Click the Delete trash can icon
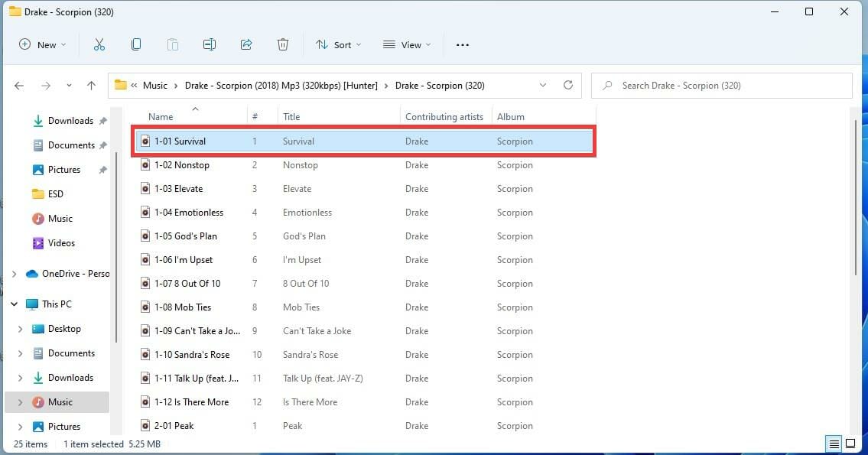The width and height of the screenshot is (868, 455). coord(283,45)
